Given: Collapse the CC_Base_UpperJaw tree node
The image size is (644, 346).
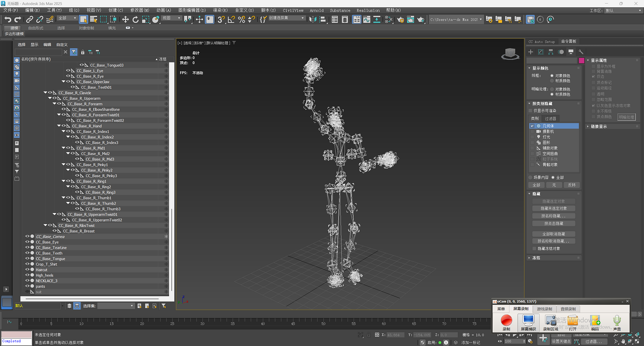Looking at the screenshot, I should click(x=64, y=82).
